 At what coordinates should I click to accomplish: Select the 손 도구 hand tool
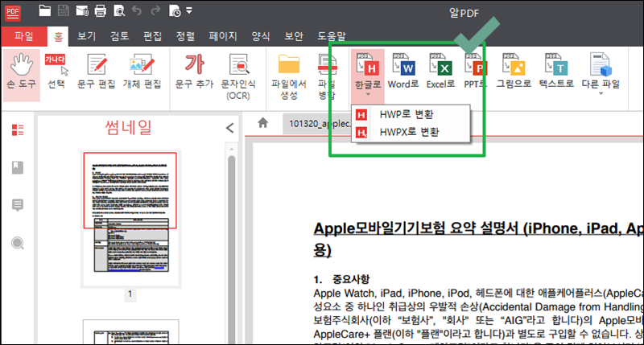22,75
